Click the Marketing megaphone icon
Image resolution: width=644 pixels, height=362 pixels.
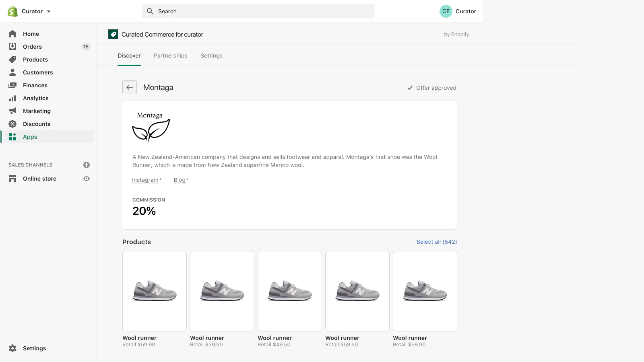coord(12,111)
